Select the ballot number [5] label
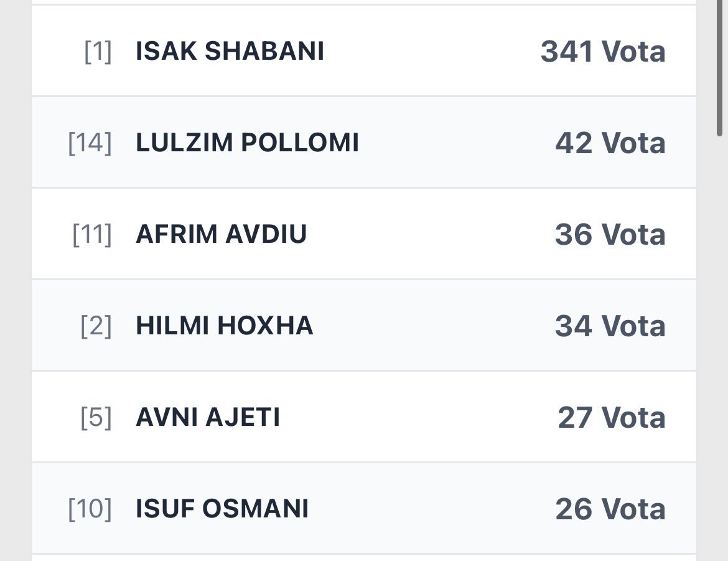The width and height of the screenshot is (728, 561). (x=96, y=418)
